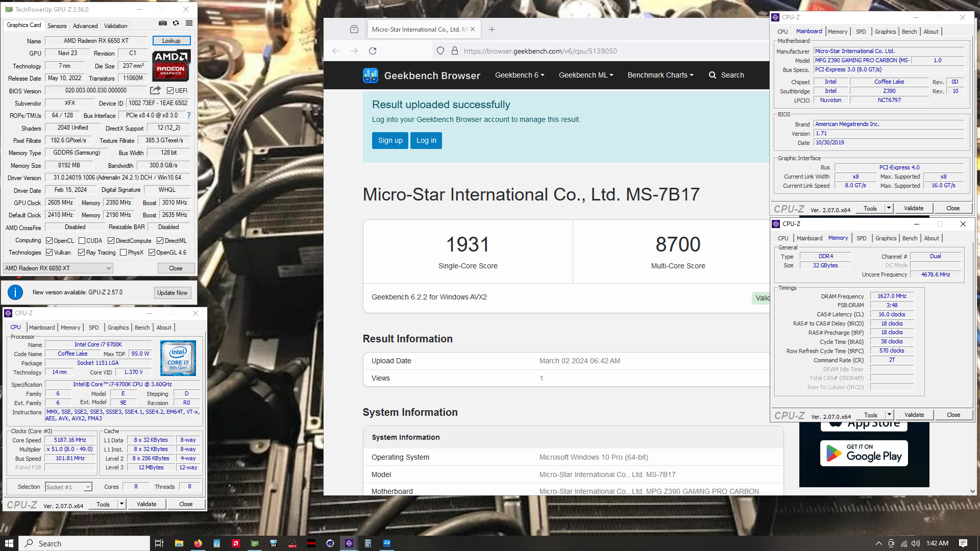Open File Explorer from the taskbar
The width and height of the screenshot is (980, 551).
coord(179,543)
